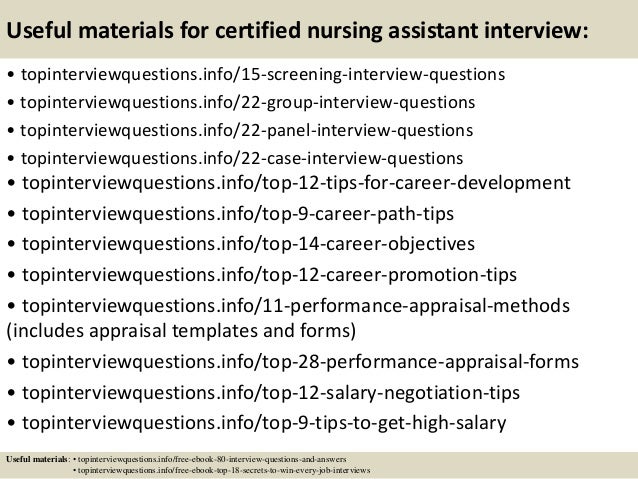Open the 11-performance-appraisal-methods link
This screenshot has width=638, height=479.
pyautogui.click(x=296, y=306)
